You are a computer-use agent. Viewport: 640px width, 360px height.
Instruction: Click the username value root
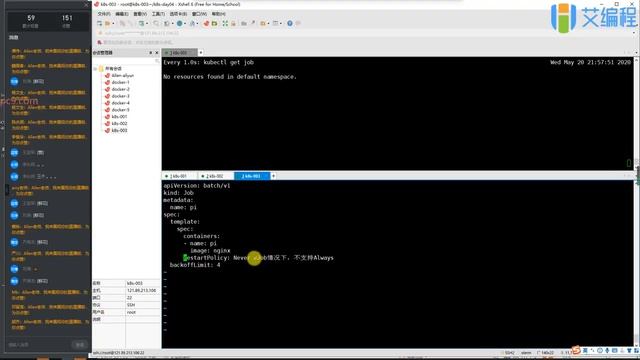pyautogui.click(x=131, y=312)
